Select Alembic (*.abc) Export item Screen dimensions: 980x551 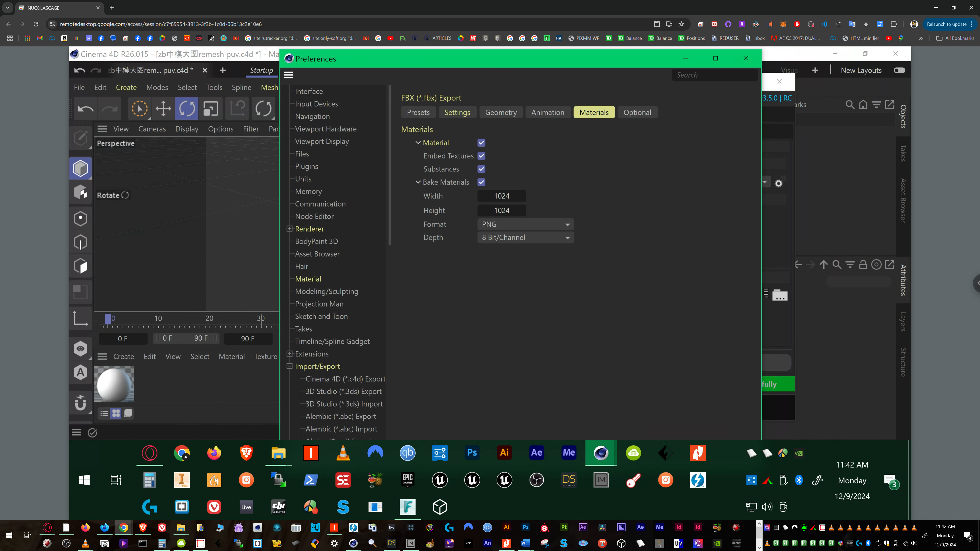340,416
